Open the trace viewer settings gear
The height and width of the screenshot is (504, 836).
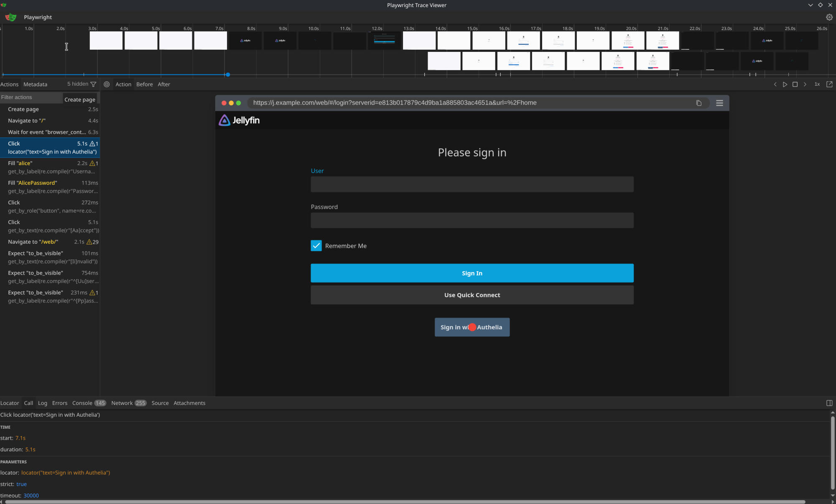pos(829,17)
